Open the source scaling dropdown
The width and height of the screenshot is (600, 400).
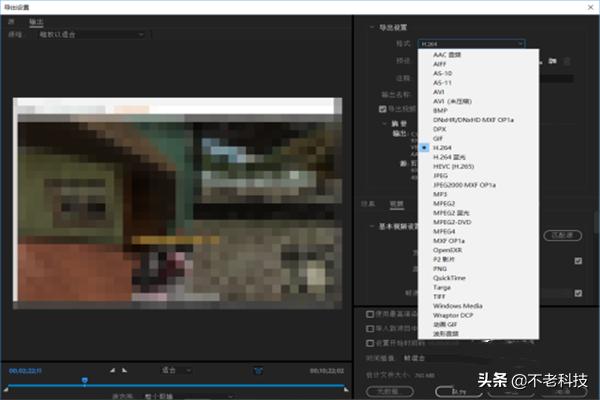coord(92,34)
